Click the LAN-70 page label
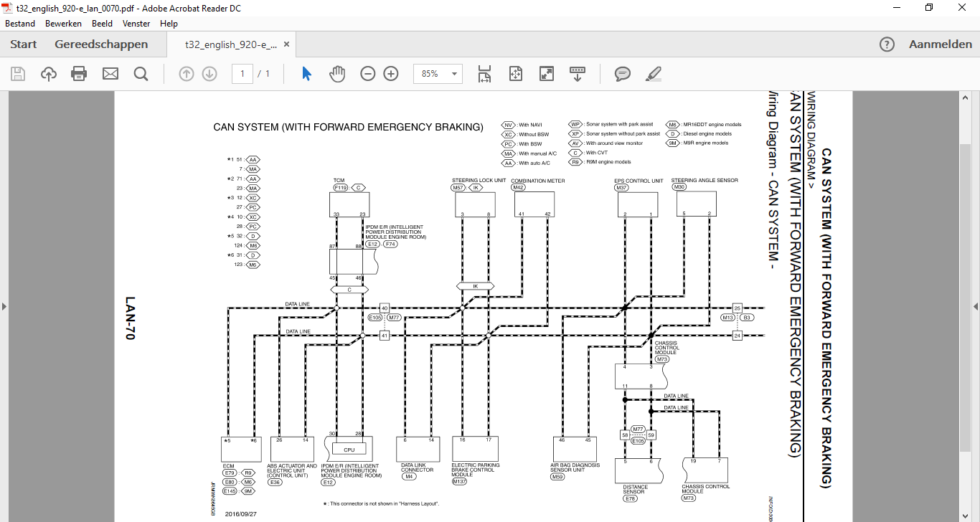Viewport: 980px width, 522px height. tap(130, 318)
